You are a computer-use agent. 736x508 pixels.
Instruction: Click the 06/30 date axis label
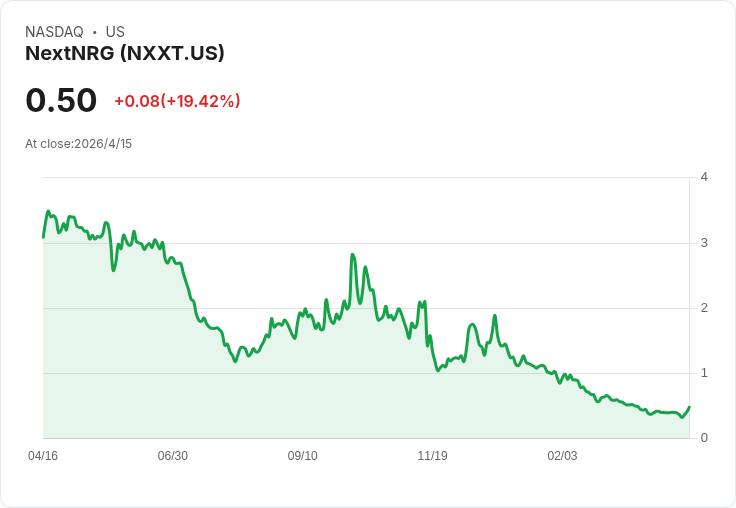[173, 455]
